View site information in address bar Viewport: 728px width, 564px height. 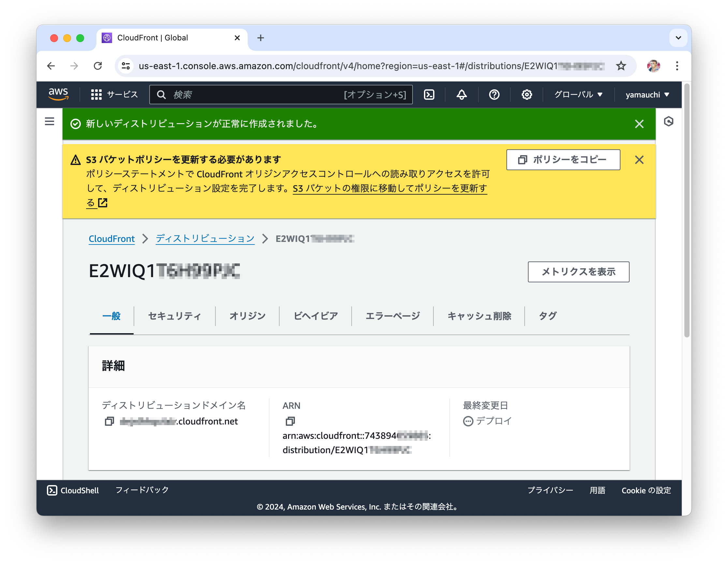pyautogui.click(x=126, y=66)
